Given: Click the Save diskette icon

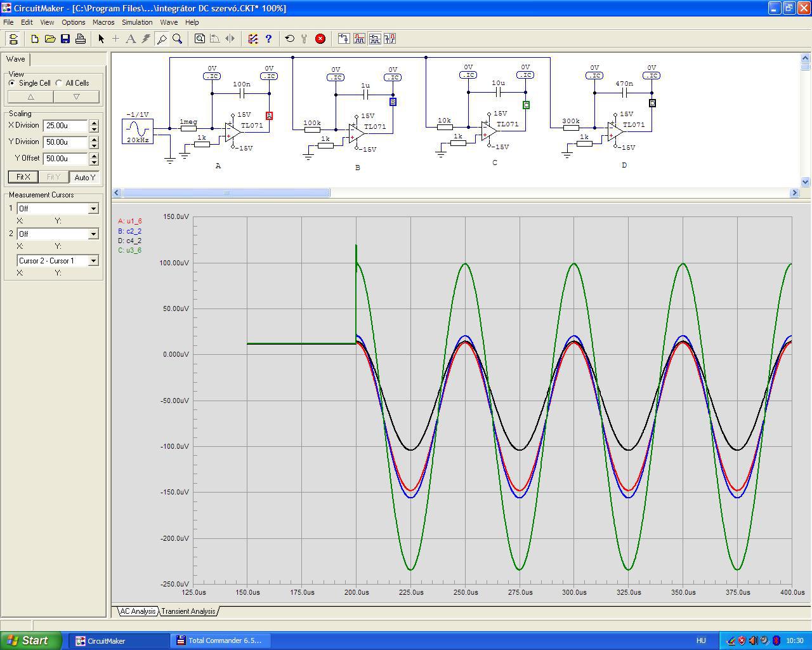Looking at the screenshot, I should tap(65, 39).
